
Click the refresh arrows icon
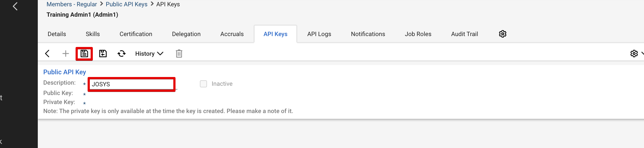(122, 54)
